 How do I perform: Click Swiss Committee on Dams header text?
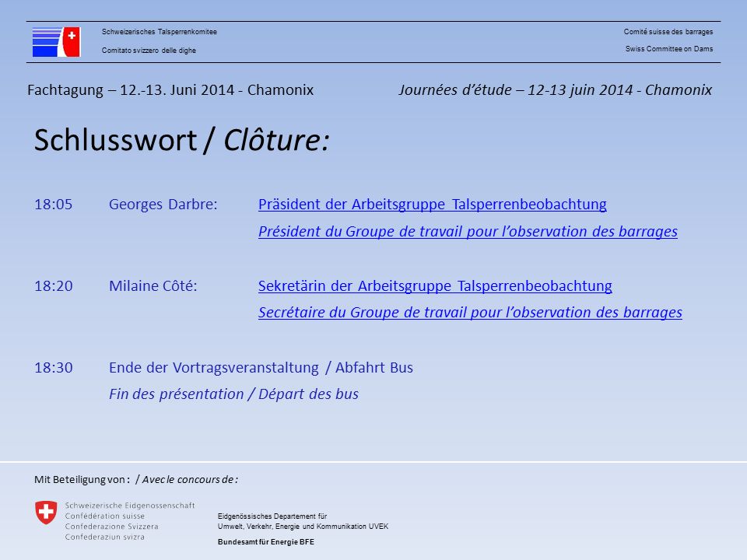pos(669,49)
